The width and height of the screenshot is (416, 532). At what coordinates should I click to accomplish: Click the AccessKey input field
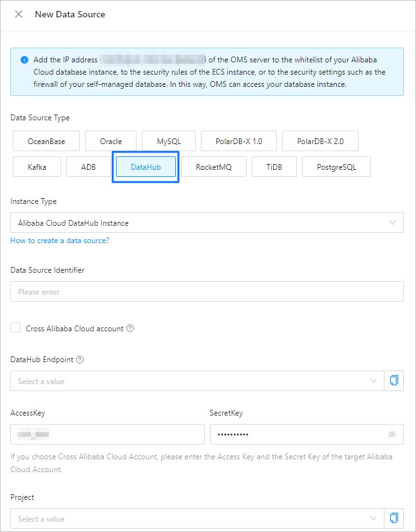coord(108,434)
